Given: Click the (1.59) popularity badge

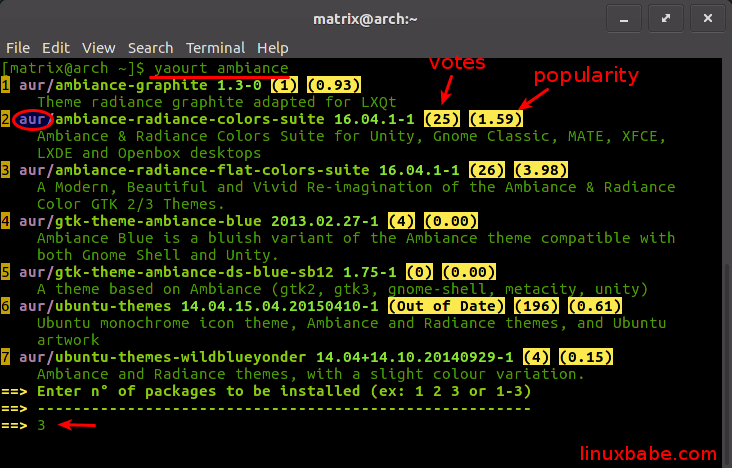Looking at the screenshot, I should (x=495, y=120).
